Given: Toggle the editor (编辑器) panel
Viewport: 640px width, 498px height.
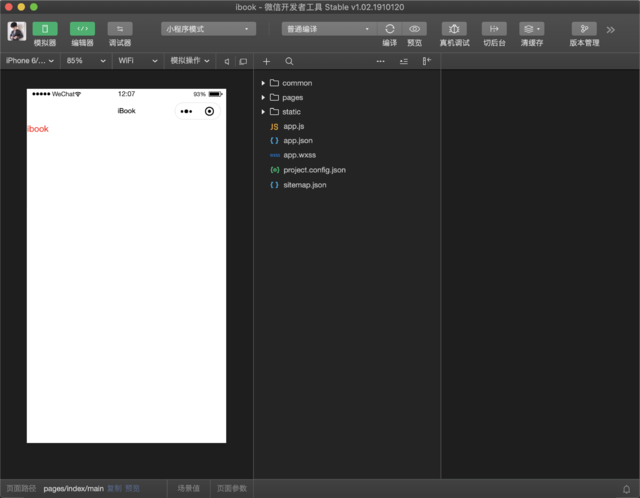Looking at the screenshot, I should coord(82,29).
